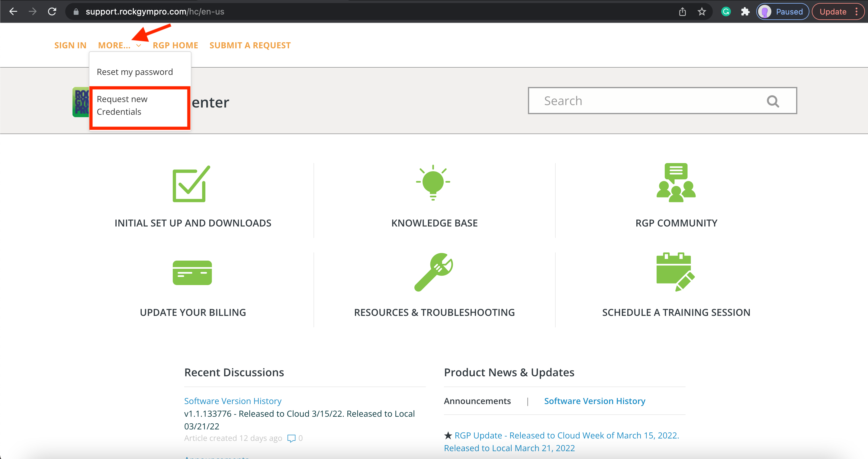Image resolution: width=868 pixels, height=459 pixels.
Task: Click the calendar pencil training icon
Action: click(676, 272)
